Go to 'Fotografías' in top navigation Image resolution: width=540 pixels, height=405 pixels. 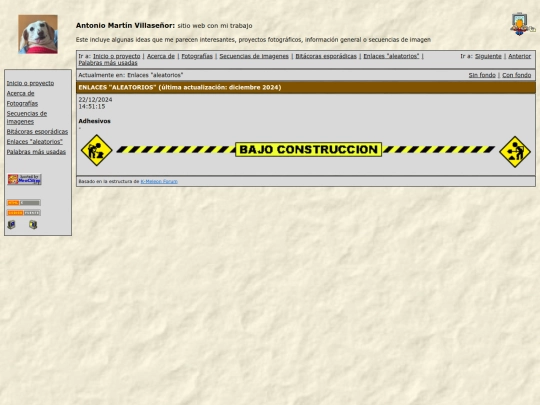[197, 56]
